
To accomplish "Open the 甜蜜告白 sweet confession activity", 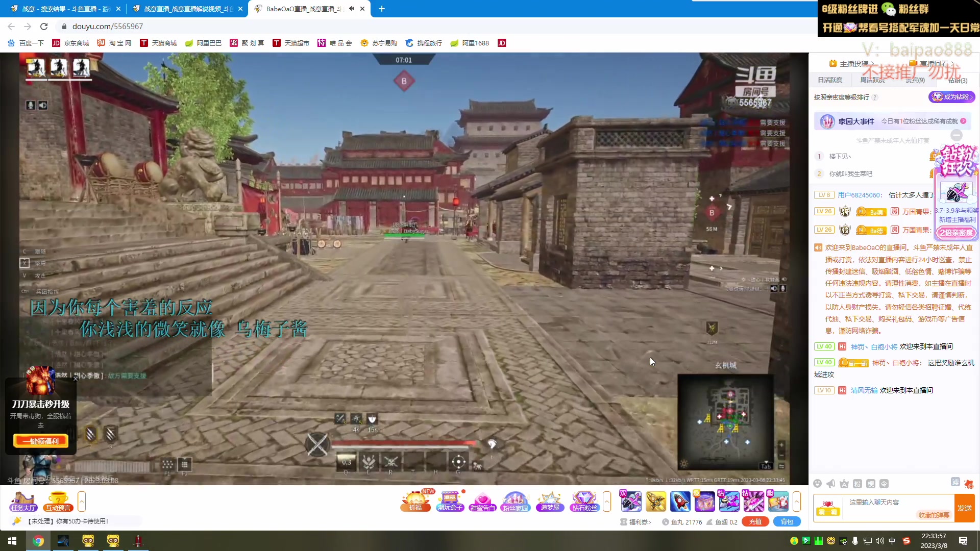I will [482, 502].
